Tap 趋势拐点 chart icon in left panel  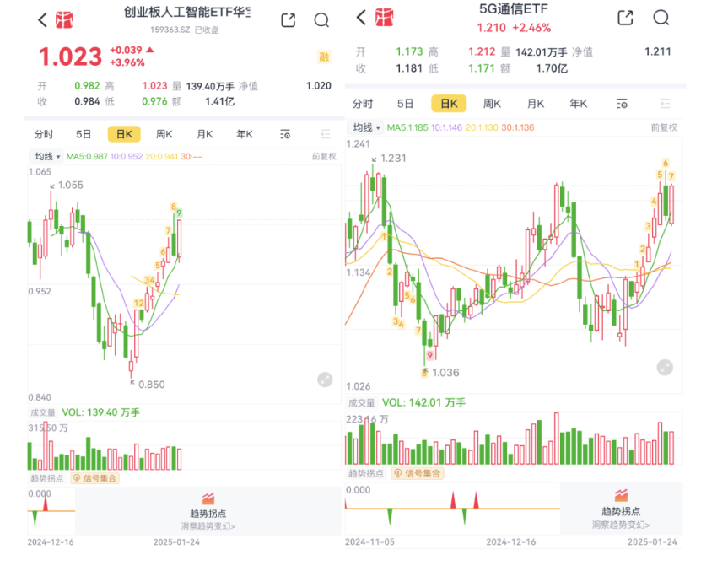click(x=208, y=498)
